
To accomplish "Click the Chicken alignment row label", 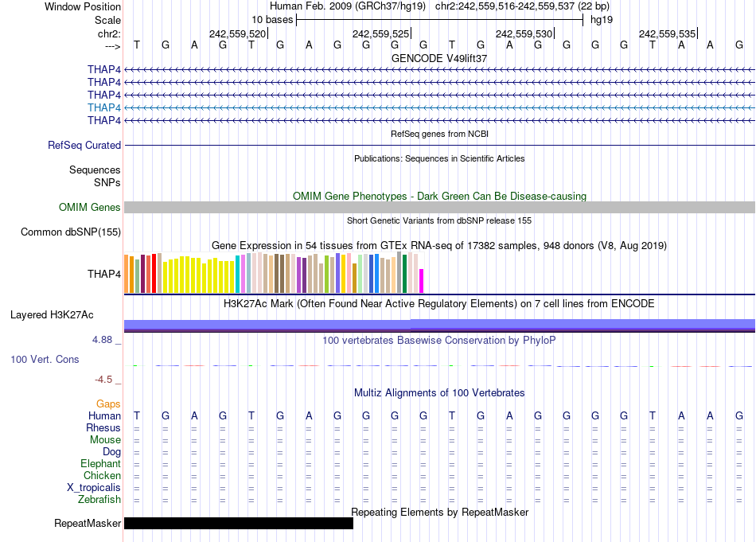I will click(102, 475).
